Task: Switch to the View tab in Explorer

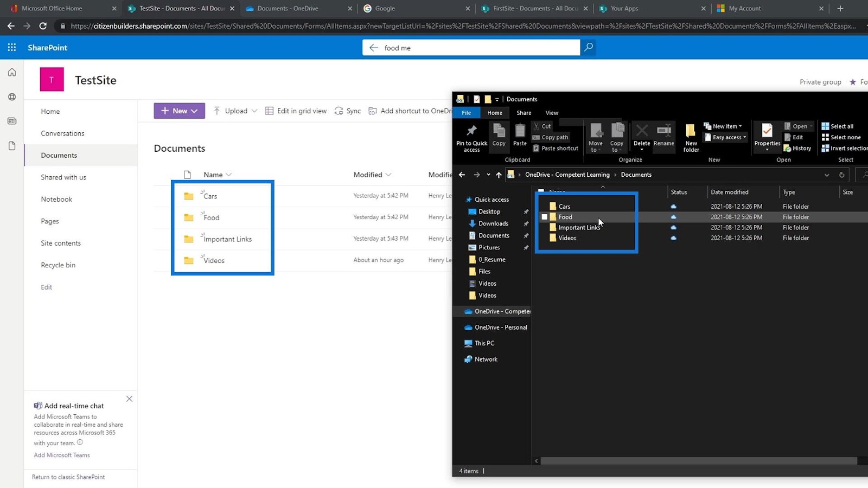Action: [x=552, y=113]
